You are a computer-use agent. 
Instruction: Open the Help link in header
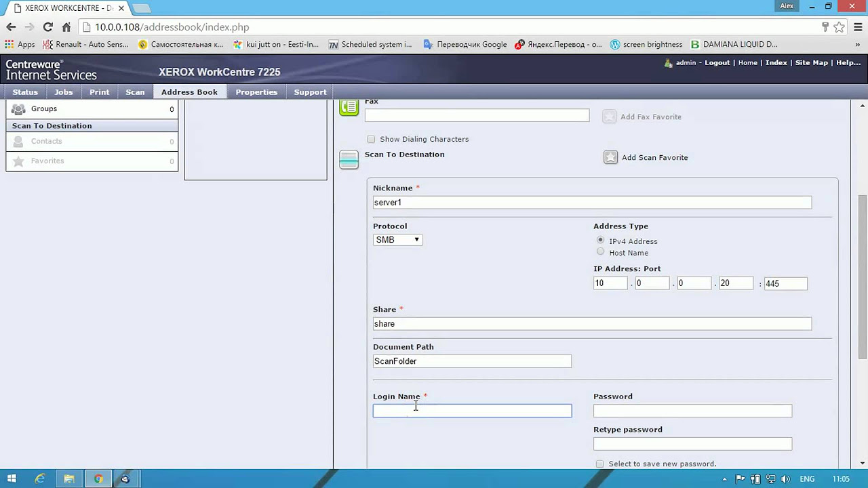848,62
